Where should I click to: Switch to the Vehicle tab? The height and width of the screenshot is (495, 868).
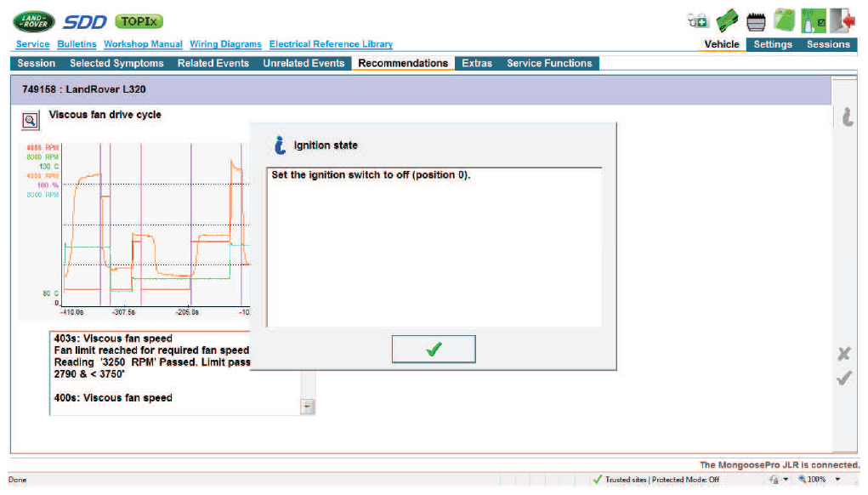pyautogui.click(x=721, y=44)
